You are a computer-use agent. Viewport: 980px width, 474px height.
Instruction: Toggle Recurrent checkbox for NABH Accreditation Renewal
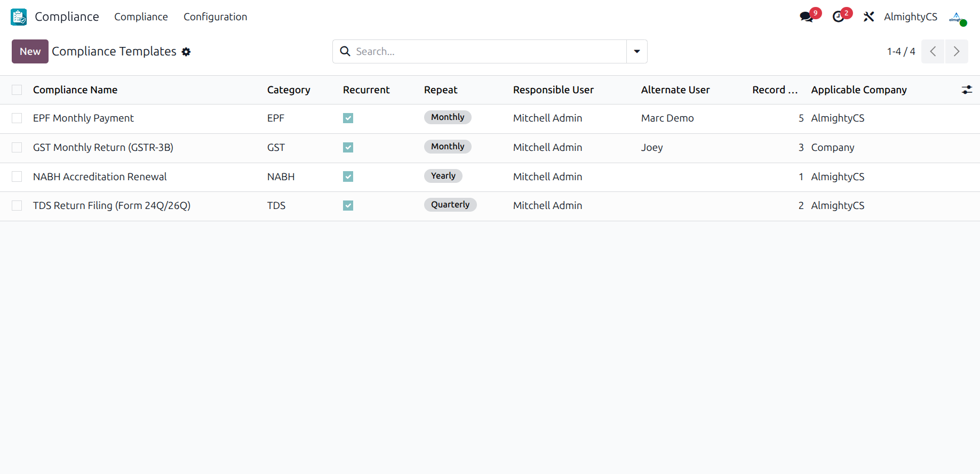(348, 176)
